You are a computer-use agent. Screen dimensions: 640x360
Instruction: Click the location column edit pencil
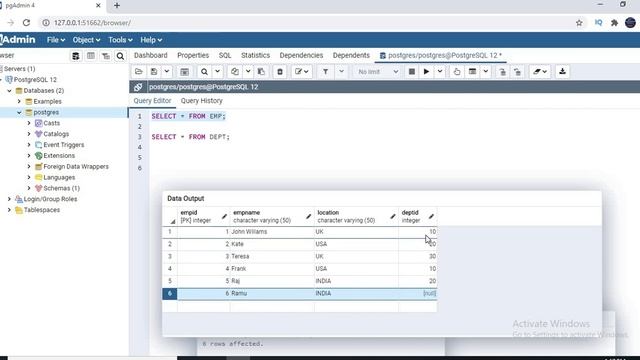pos(393,216)
